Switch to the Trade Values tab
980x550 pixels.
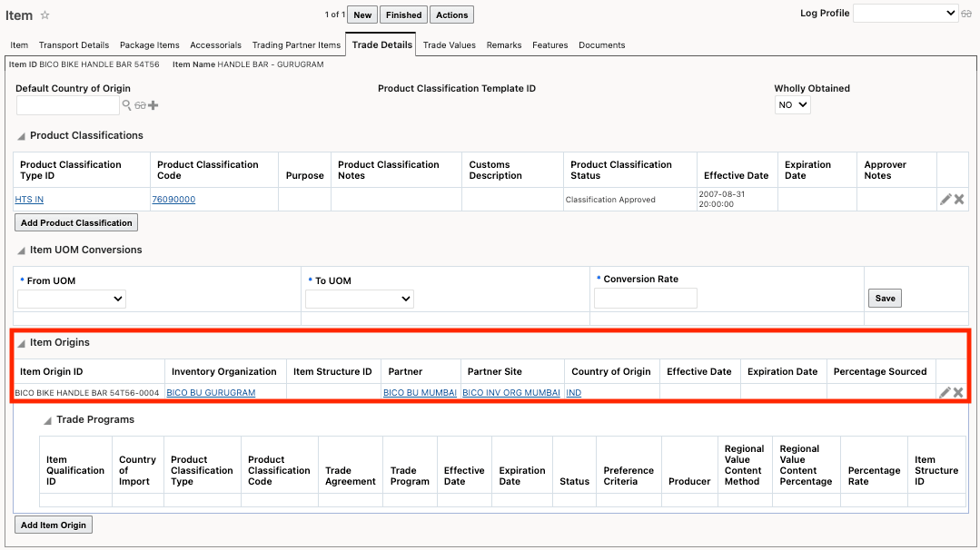pos(450,45)
